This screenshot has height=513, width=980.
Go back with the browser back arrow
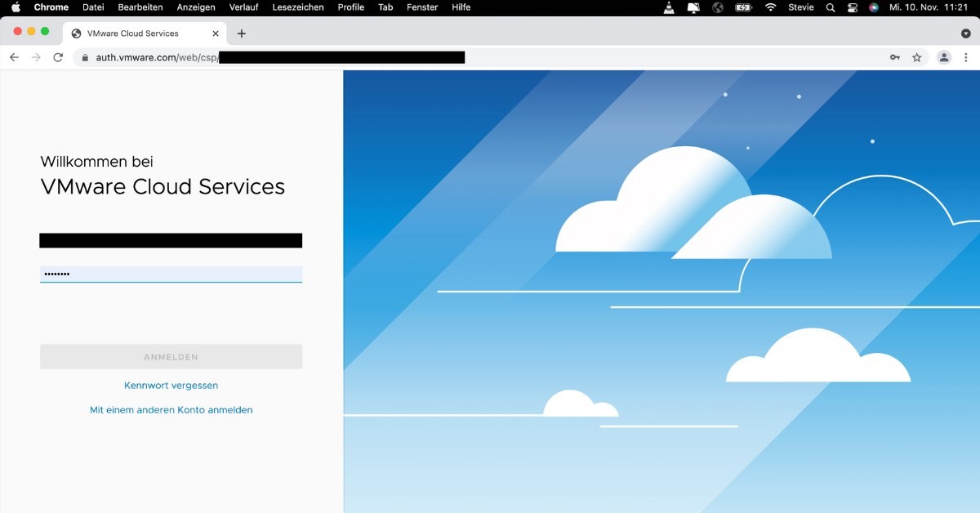point(14,57)
